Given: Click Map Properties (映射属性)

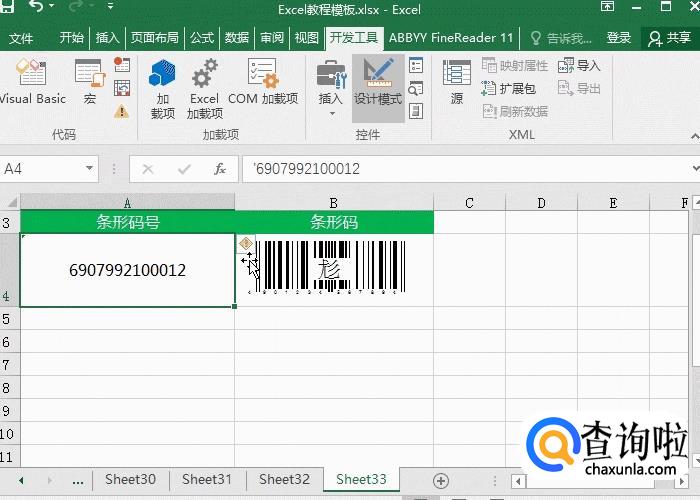Looking at the screenshot, I should tap(515, 66).
